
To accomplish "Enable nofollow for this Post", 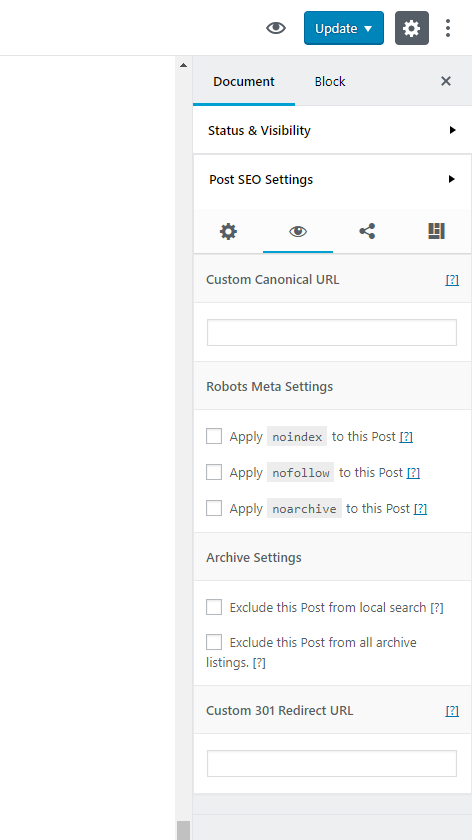I will click(214, 472).
